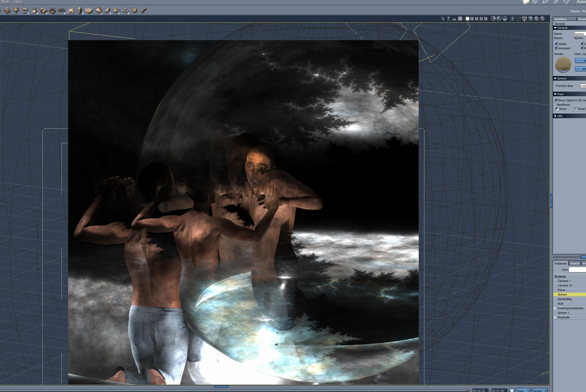This screenshot has width=586, height=392.
Task: Click the camera creation tool icon
Action: [116, 11]
